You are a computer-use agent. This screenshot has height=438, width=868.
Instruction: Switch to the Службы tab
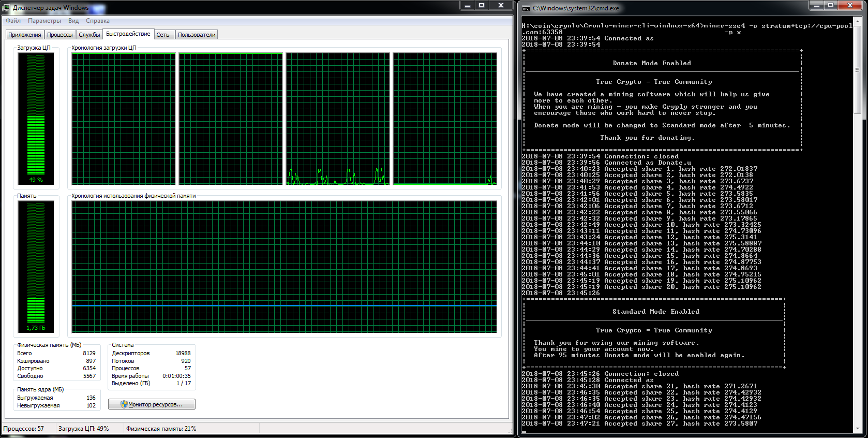click(89, 35)
